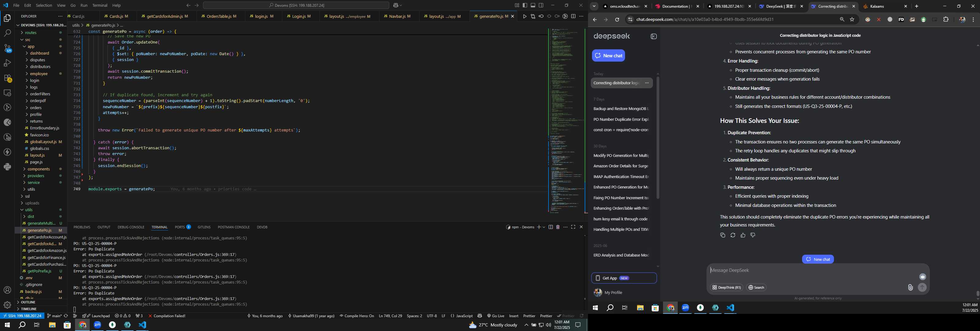This screenshot has height=331, width=980.
Task: Open the Selection menu in VS Code
Action: pyautogui.click(x=44, y=5)
